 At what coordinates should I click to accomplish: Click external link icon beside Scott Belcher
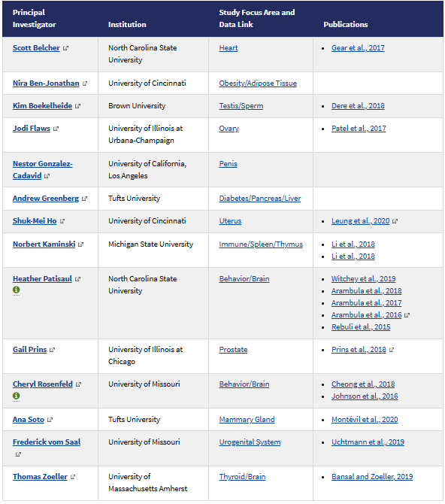point(66,48)
